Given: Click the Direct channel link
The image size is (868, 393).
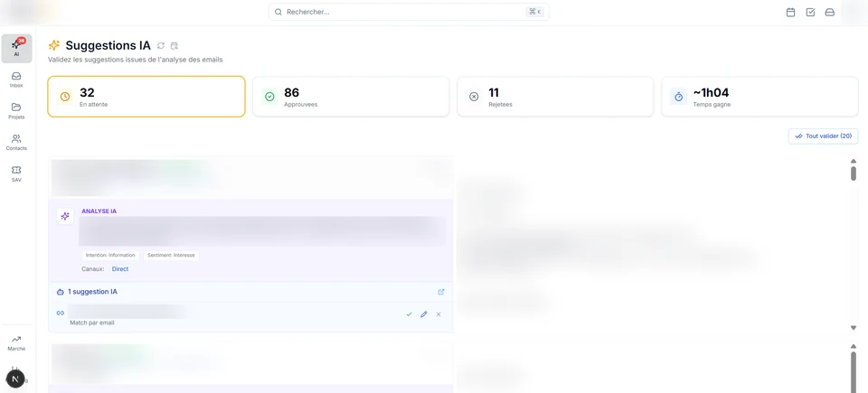Looking at the screenshot, I should click(120, 269).
